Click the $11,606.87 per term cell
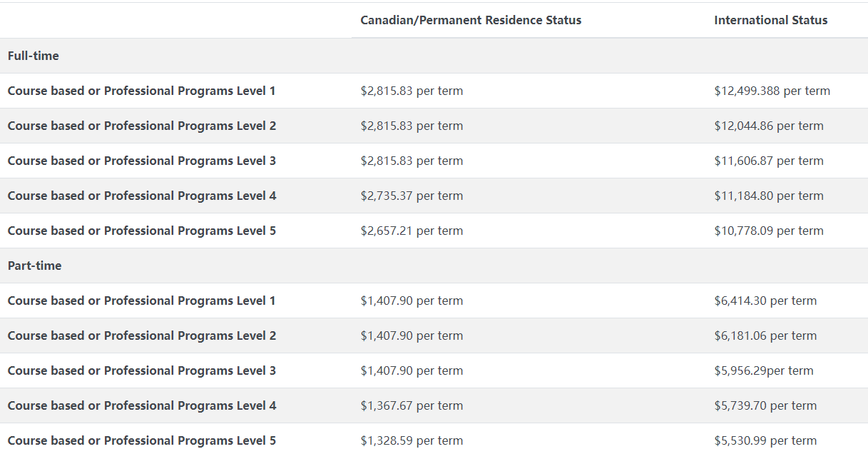This screenshot has height=449, width=868. pos(769,161)
